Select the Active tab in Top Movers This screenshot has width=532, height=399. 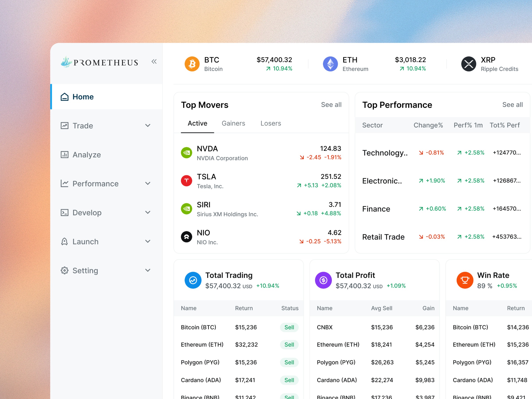(x=198, y=123)
